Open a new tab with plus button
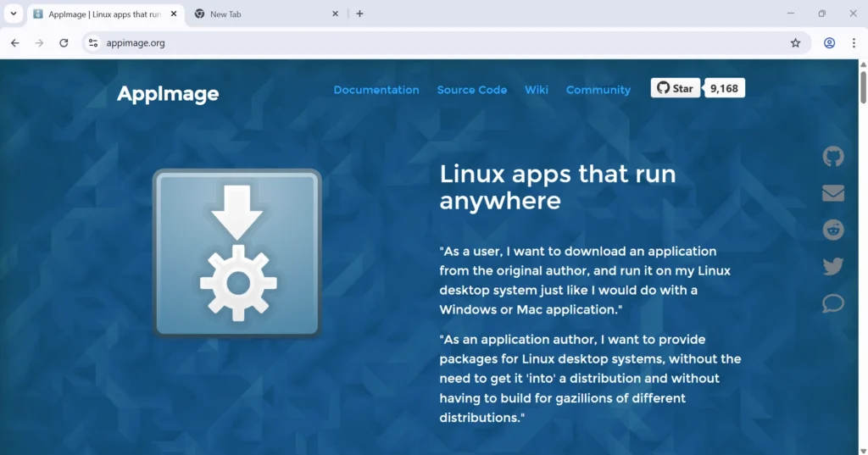 click(359, 14)
